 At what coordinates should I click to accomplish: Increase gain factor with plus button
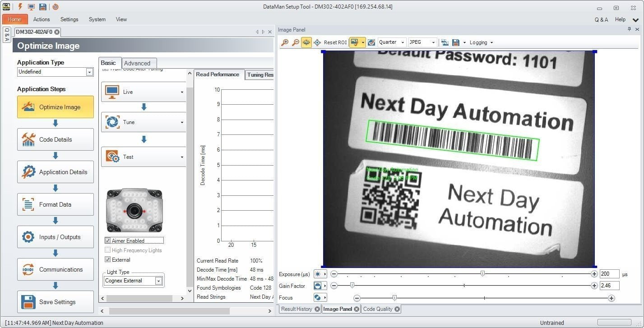(594, 286)
